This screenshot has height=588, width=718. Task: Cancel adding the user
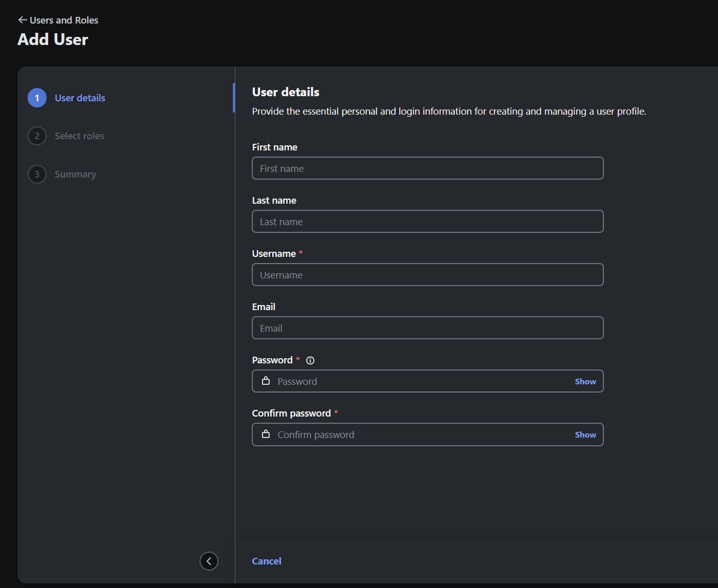point(267,561)
